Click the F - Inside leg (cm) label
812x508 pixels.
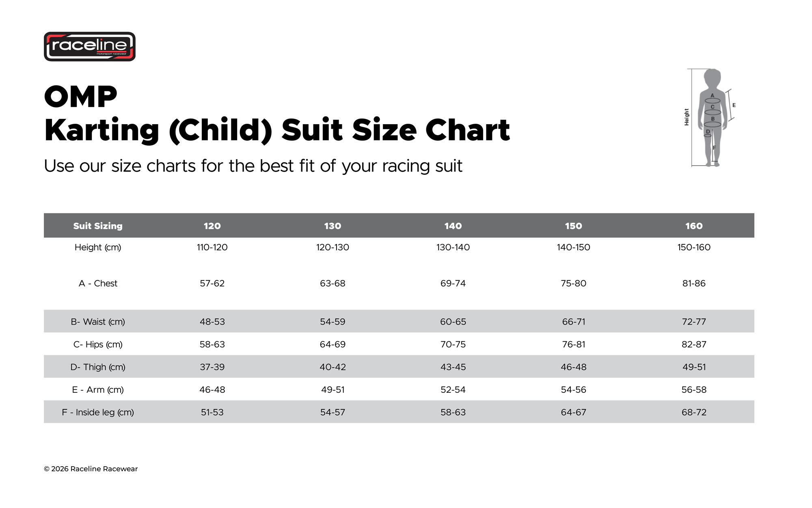point(98,413)
